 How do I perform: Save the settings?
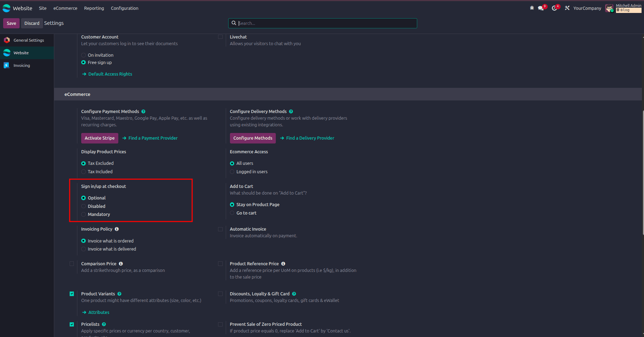click(12, 23)
